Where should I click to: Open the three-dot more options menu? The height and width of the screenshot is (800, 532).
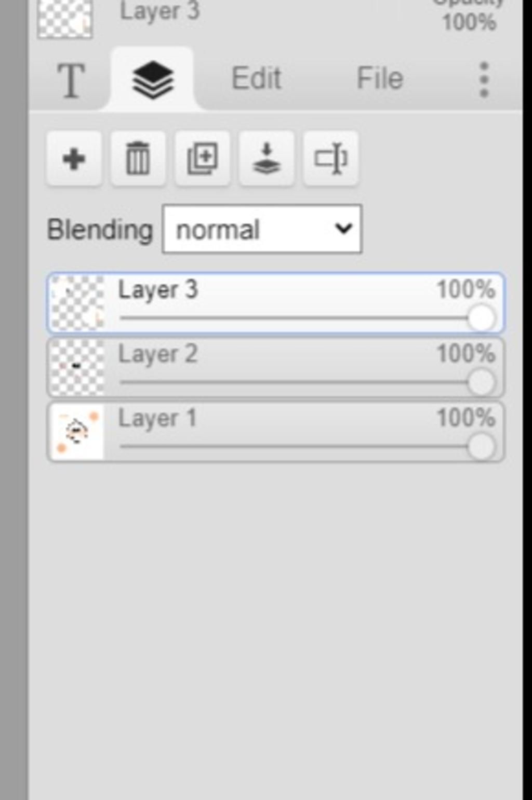tap(484, 79)
